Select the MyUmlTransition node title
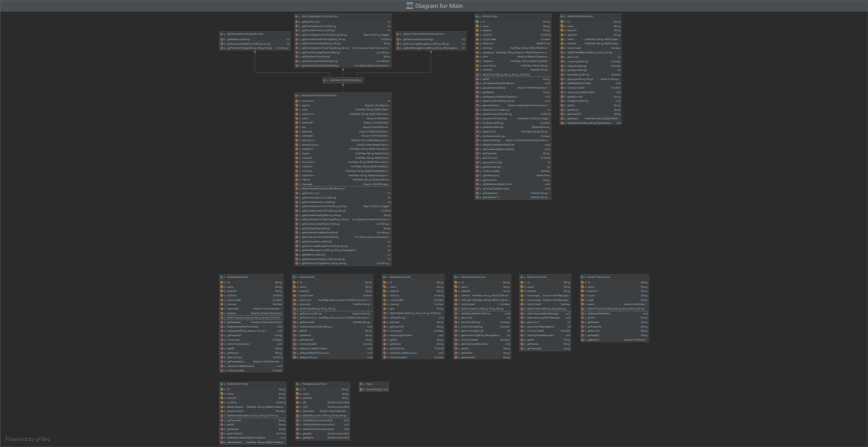The width and height of the screenshot is (868, 447). [x=599, y=277]
